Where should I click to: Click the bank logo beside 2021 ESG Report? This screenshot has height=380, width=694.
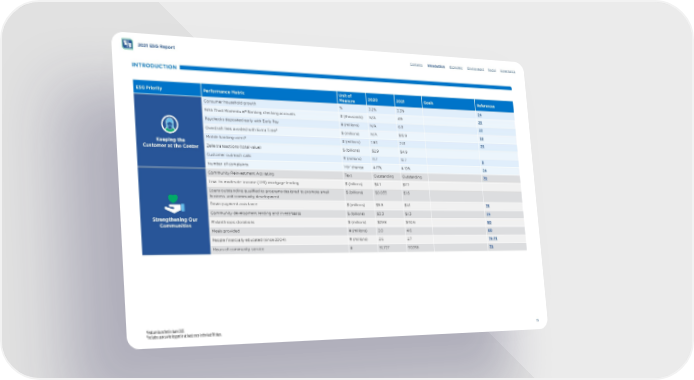coord(127,44)
